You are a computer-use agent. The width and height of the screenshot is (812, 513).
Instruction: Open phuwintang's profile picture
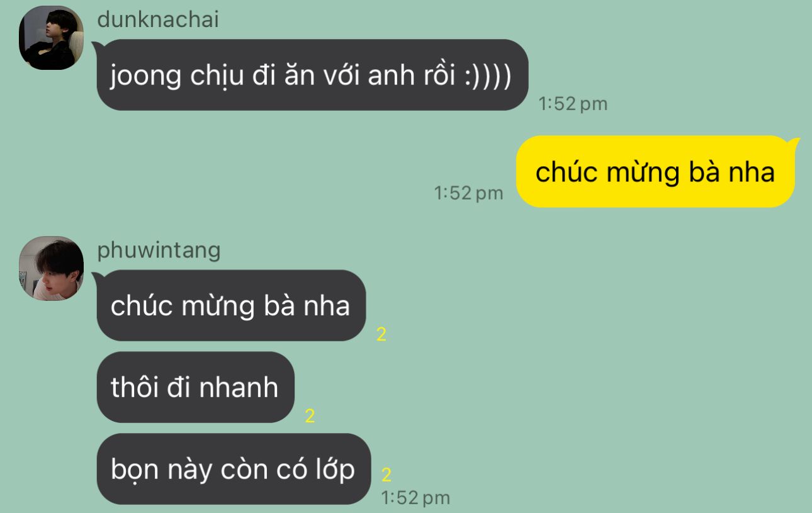click(52, 268)
